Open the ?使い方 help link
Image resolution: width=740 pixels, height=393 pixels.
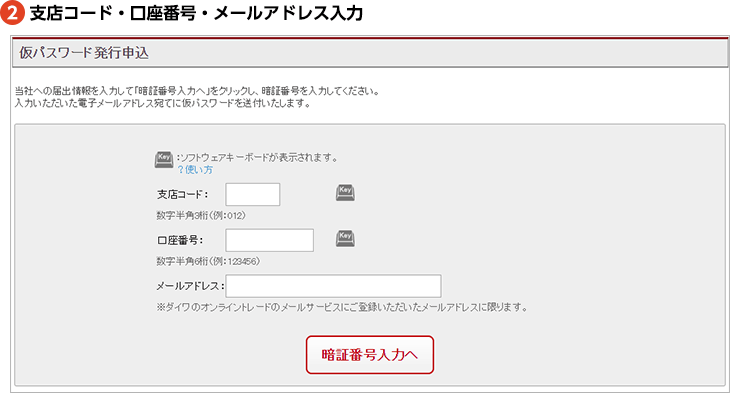click(x=195, y=169)
